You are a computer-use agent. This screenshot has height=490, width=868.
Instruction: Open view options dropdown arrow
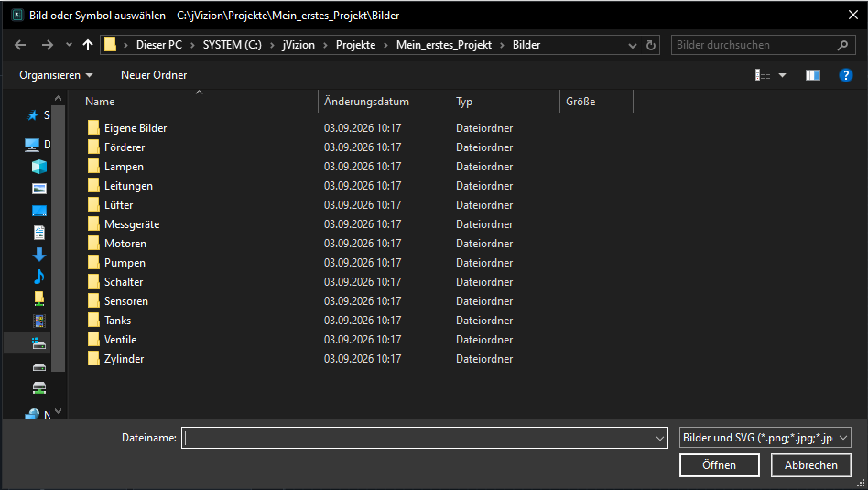point(782,75)
